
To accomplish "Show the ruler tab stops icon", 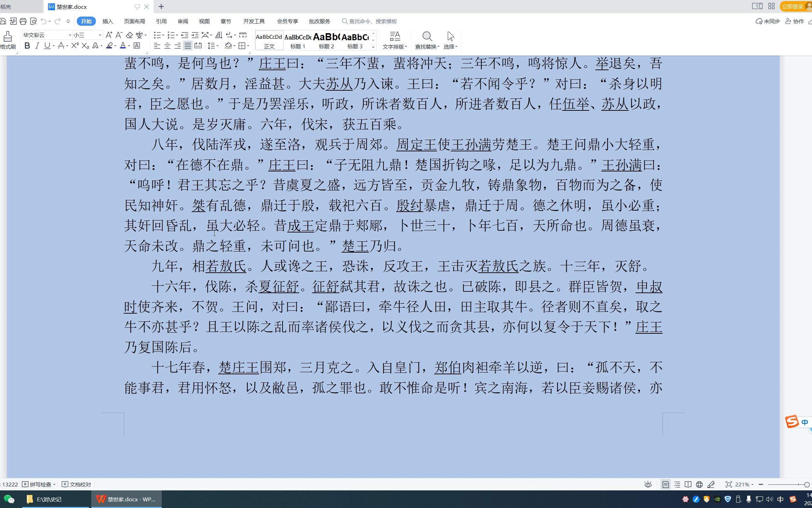I will (243, 35).
